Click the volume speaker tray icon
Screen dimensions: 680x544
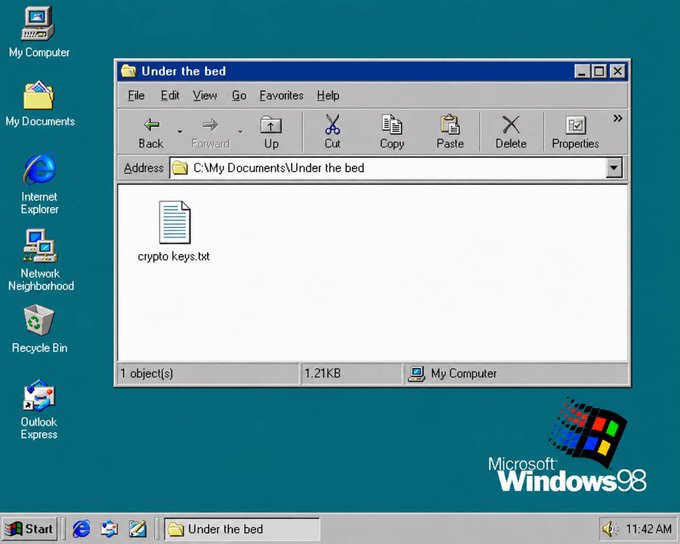click(609, 529)
